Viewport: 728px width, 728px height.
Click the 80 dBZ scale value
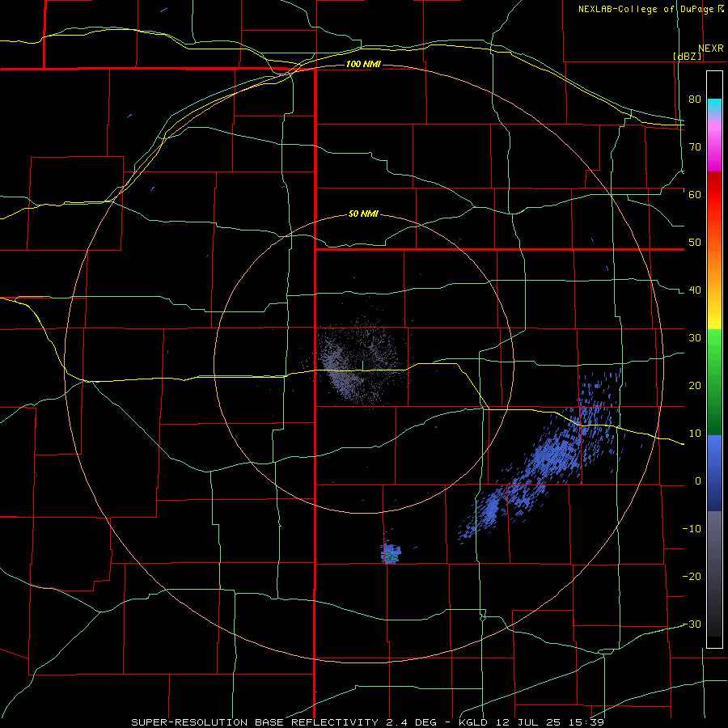click(x=695, y=99)
